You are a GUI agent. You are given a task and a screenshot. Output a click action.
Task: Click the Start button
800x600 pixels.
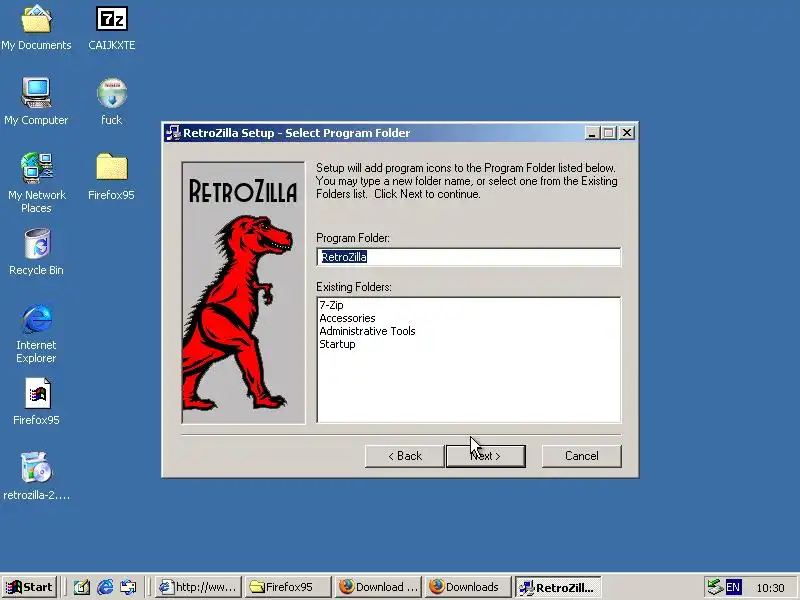30,587
